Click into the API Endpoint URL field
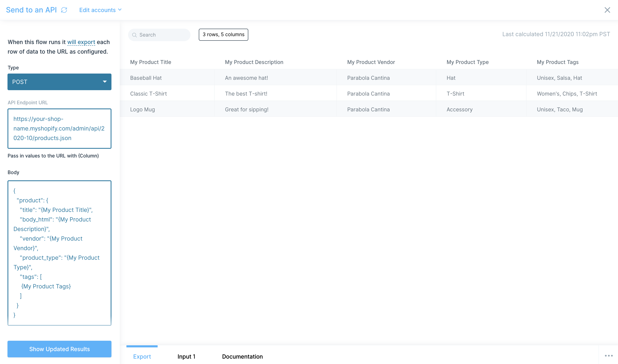The width and height of the screenshot is (618, 364). (x=59, y=129)
